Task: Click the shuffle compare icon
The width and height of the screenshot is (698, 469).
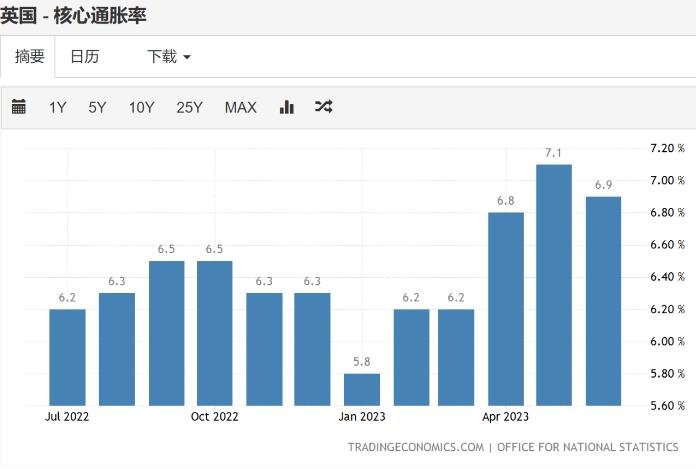Action: tap(323, 107)
